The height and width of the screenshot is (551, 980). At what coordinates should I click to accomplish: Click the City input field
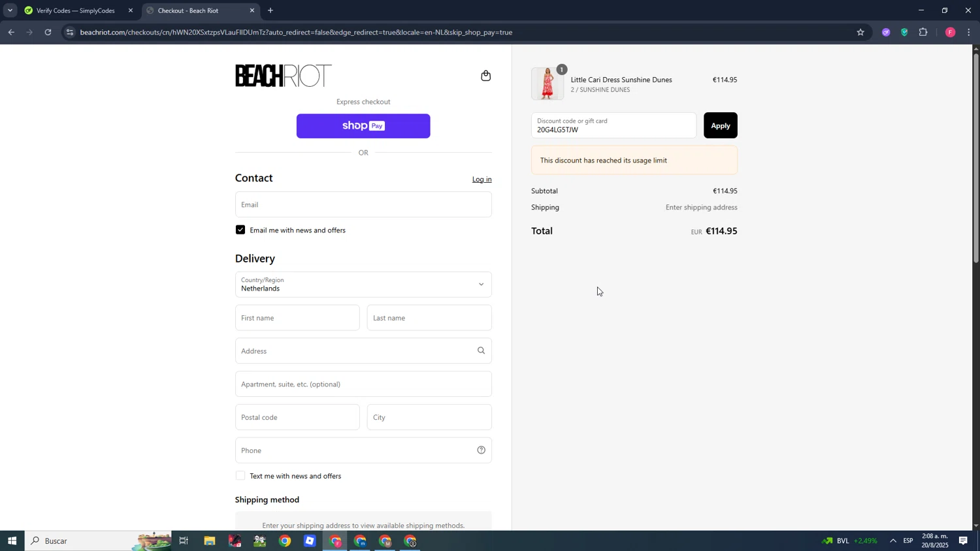click(x=429, y=417)
